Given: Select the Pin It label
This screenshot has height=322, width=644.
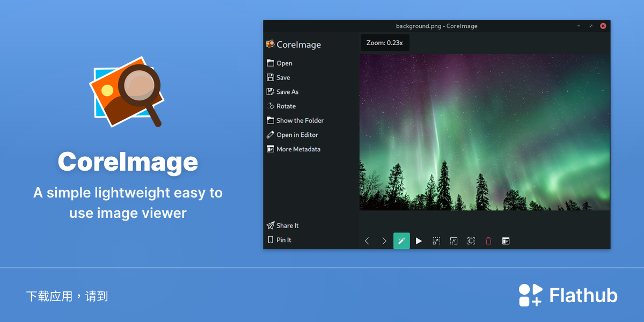Looking at the screenshot, I should [x=284, y=240].
